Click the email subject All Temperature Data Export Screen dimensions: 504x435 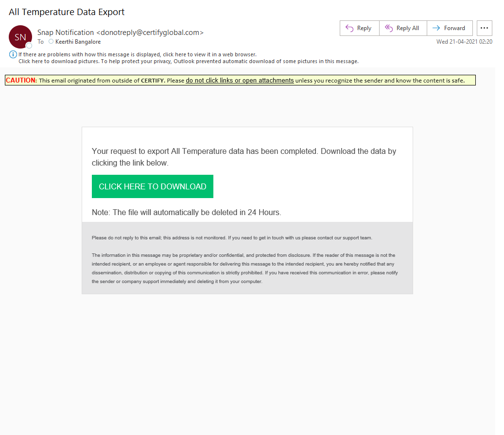(67, 12)
